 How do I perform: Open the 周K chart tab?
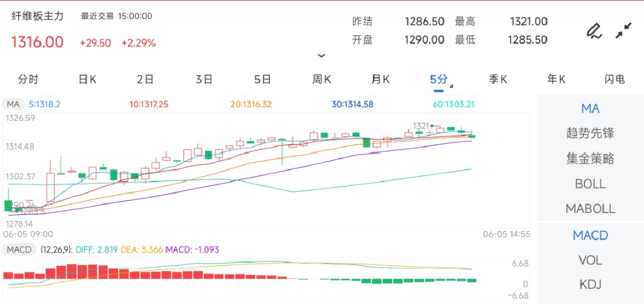point(321,79)
